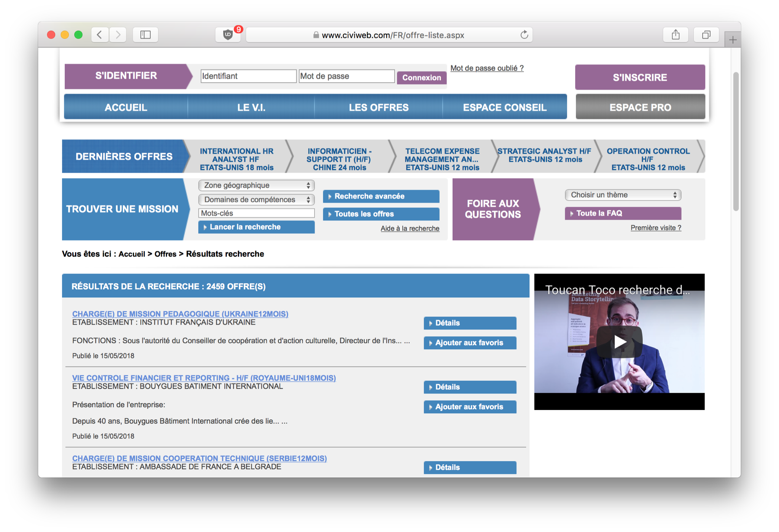Open Mot de passe oublié link
The width and height of the screenshot is (779, 532).
[x=487, y=68]
